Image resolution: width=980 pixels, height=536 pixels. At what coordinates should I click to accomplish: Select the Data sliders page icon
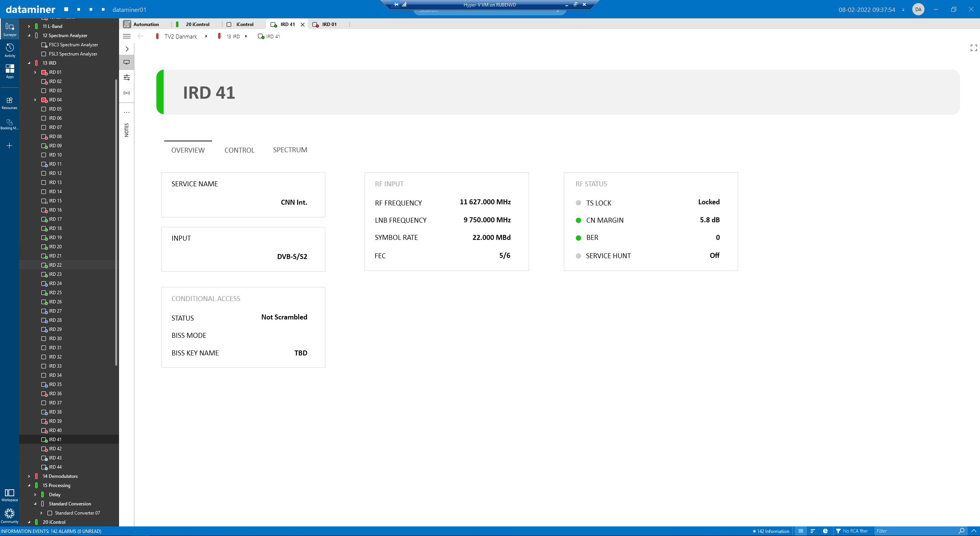pos(127,77)
